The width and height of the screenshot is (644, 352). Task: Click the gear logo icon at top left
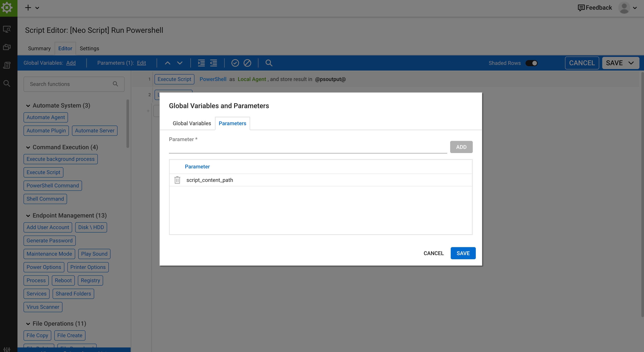pos(7,8)
